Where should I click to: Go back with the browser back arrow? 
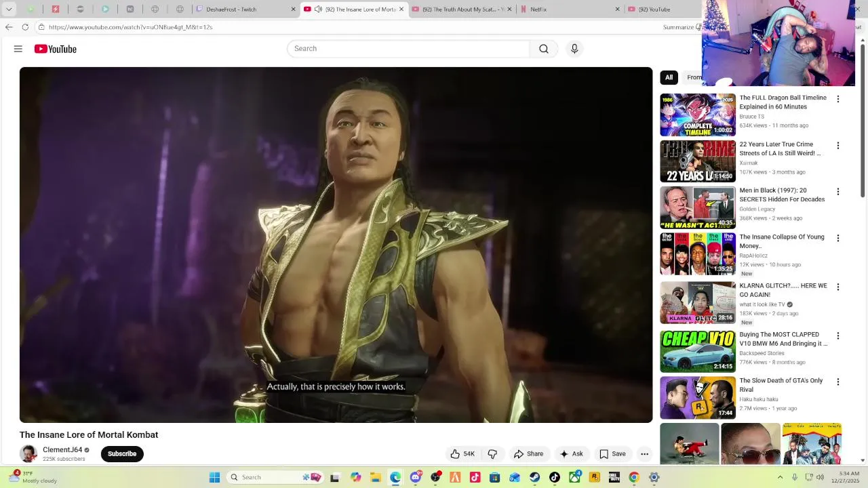[9, 27]
